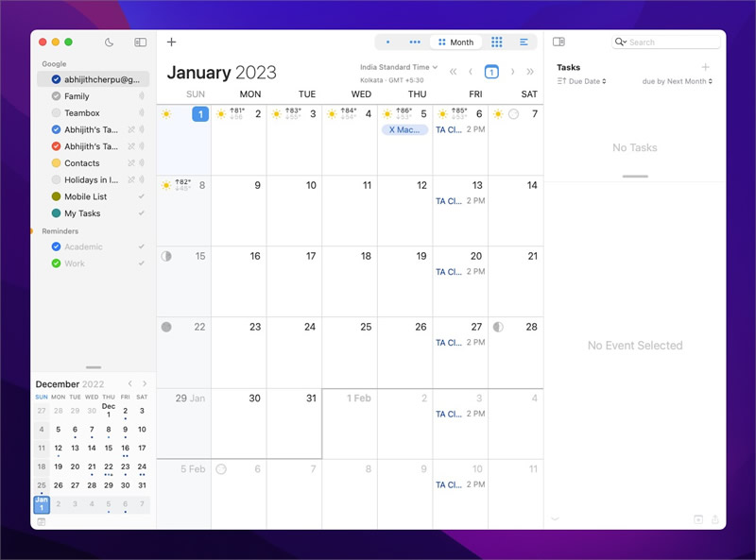Click Family calendar alert sound icon
The image size is (756, 560).
tap(141, 96)
